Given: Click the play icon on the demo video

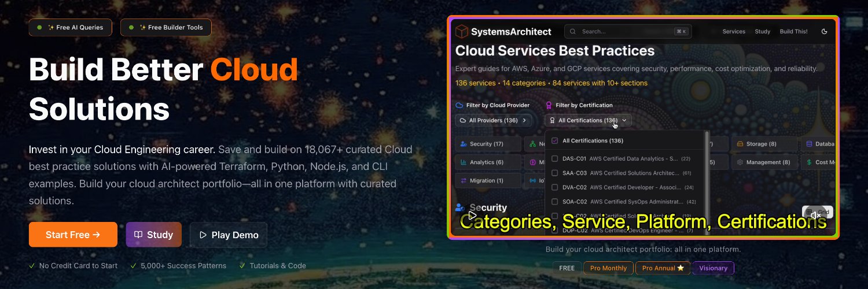Looking at the screenshot, I should click(472, 216).
